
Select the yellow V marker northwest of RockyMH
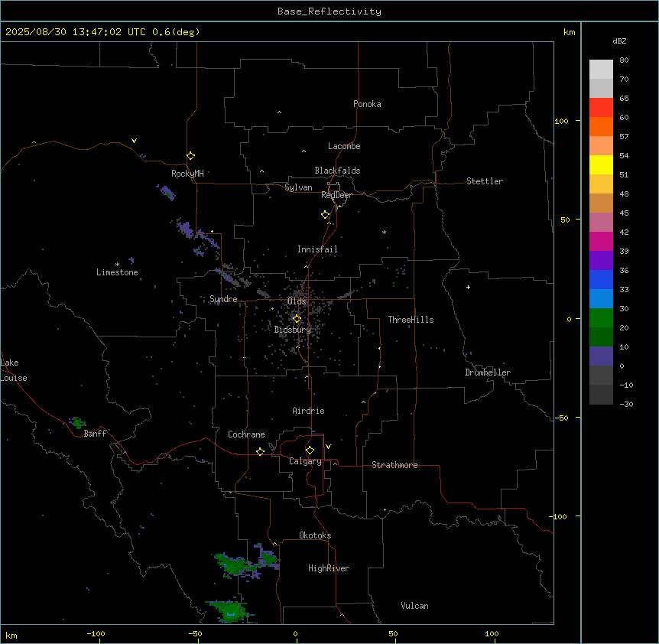[134, 141]
